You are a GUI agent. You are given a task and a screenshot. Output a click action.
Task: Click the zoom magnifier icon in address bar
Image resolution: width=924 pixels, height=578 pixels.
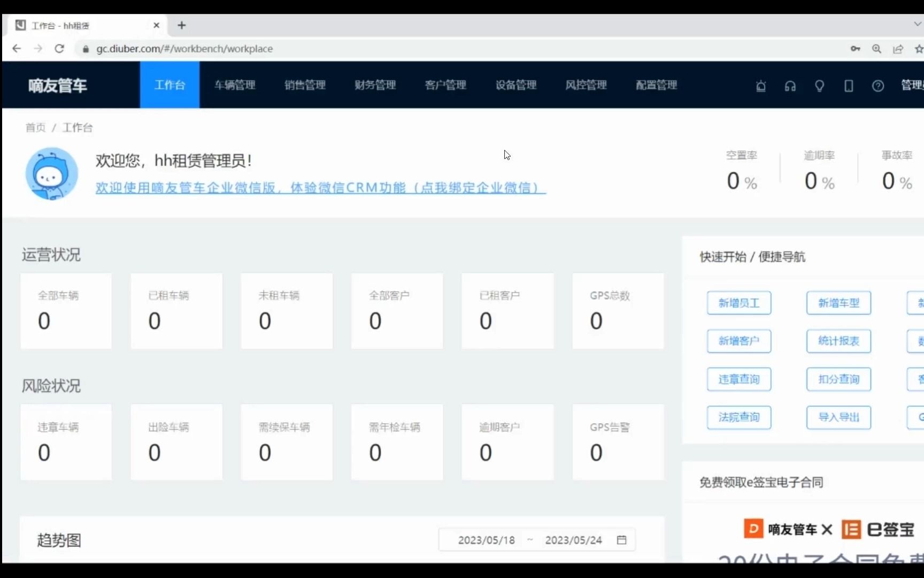click(x=876, y=49)
